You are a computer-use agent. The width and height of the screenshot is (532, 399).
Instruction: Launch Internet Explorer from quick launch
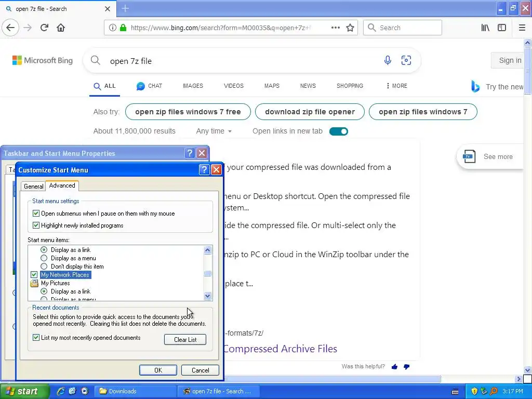[x=61, y=391]
